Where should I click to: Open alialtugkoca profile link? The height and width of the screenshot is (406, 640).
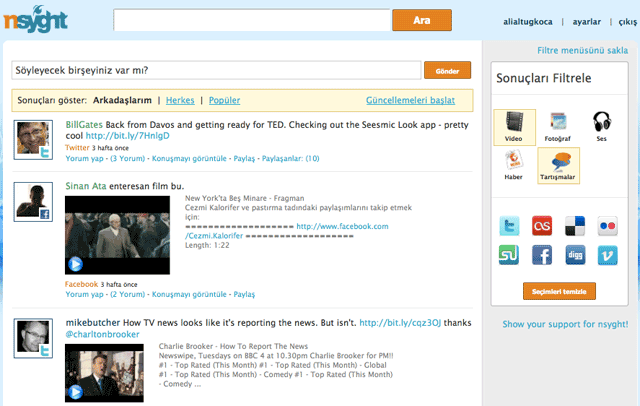[x=528, y=22]
